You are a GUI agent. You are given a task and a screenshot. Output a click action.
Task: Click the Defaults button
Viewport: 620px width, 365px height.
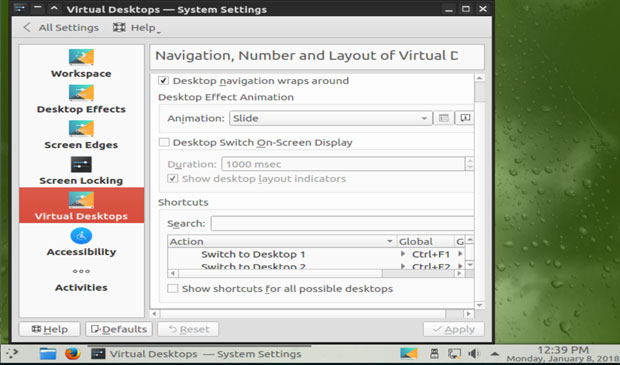point(119,329)
